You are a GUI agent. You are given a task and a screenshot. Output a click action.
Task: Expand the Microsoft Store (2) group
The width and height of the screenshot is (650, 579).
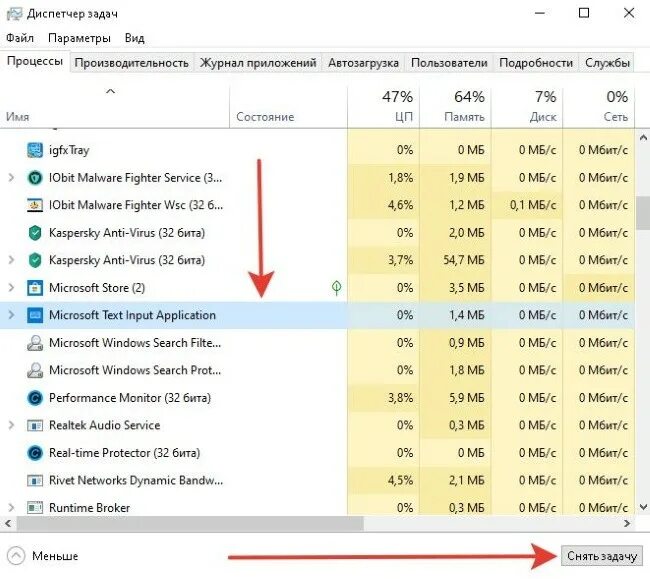pyautogui.click(x=11, y=288)
